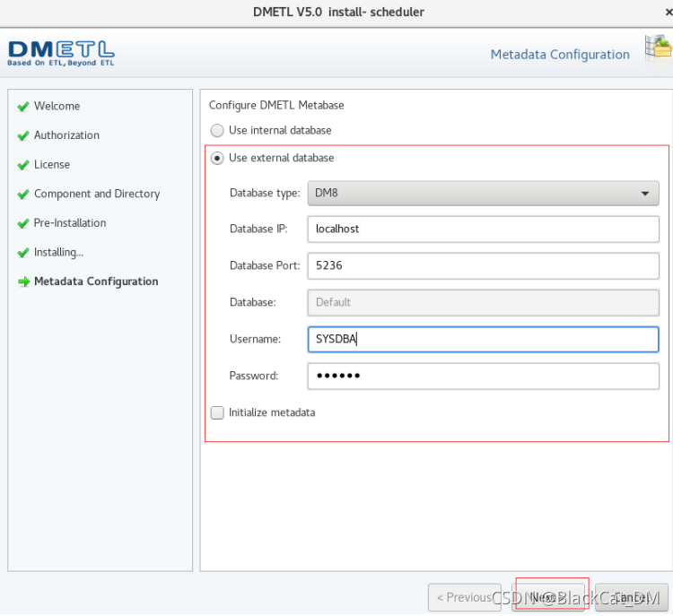
Task: Click the database icon in the header
Action: [x=659, y=48]
